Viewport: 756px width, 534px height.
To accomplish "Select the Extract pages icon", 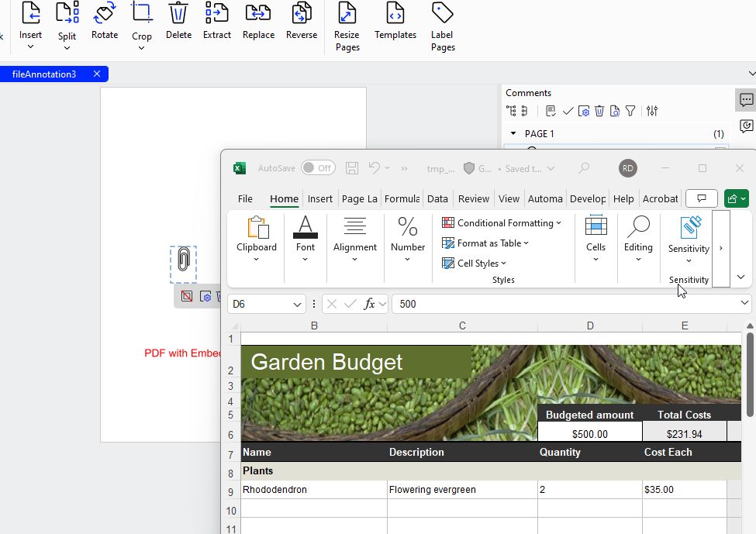I will [x=217, y=21].
